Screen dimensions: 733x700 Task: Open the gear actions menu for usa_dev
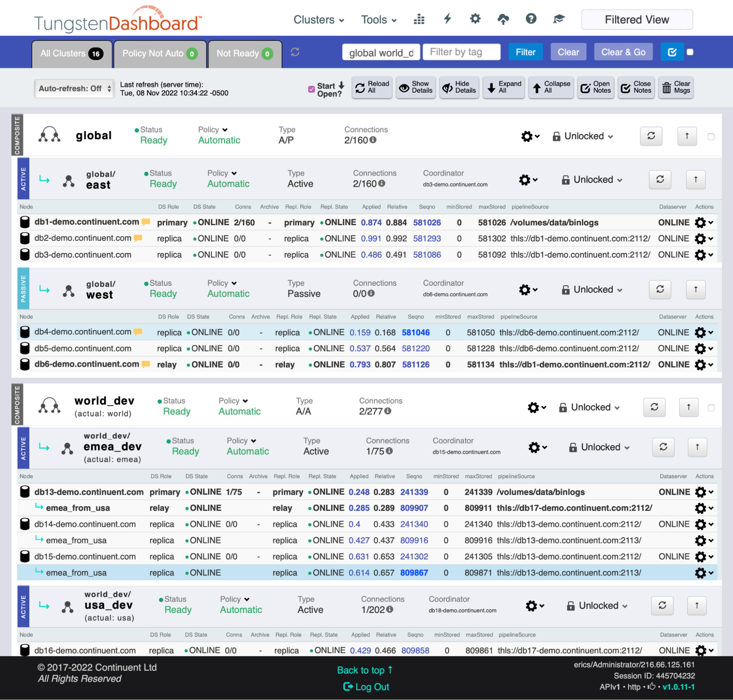point(534,605)
